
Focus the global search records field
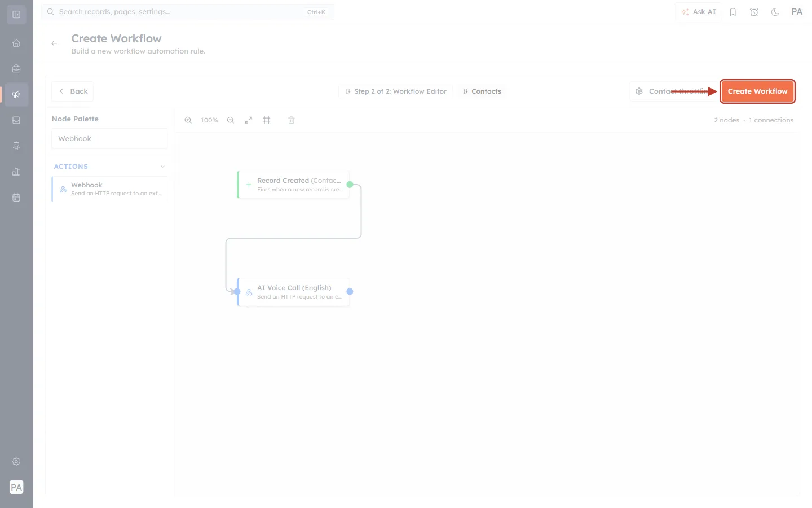(187, 12)
